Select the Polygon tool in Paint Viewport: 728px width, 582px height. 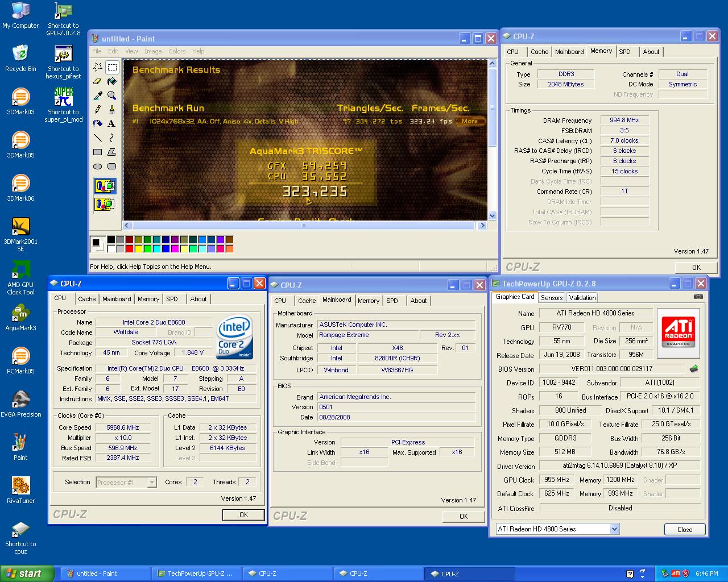112,152
